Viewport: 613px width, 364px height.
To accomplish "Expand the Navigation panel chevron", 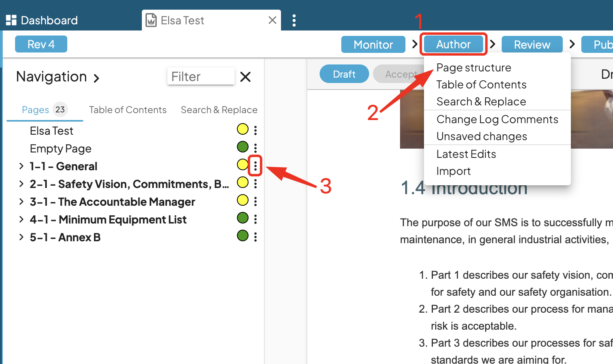I will (x=97, y=78).
